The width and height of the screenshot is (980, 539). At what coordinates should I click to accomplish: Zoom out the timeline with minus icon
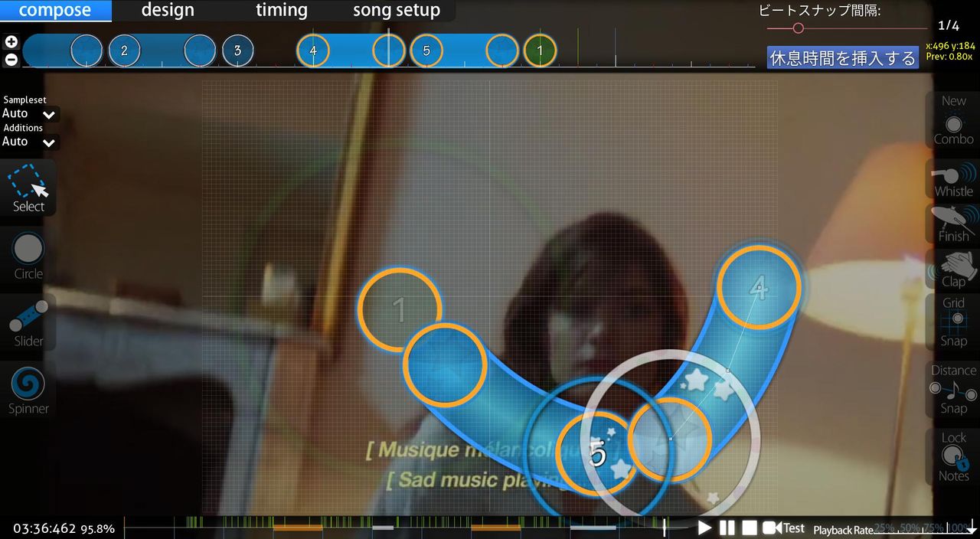pos(11,59)
